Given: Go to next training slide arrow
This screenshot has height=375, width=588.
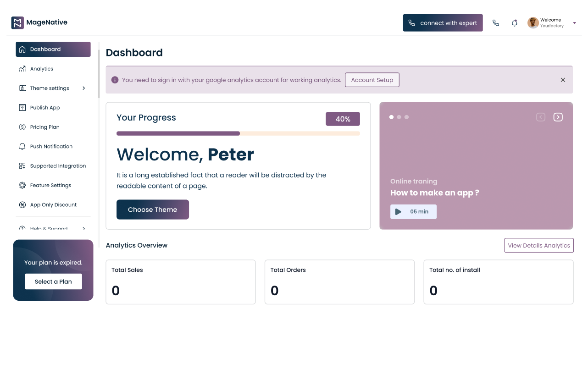Looking at the screenshot, I should click(x=558, y=117).
